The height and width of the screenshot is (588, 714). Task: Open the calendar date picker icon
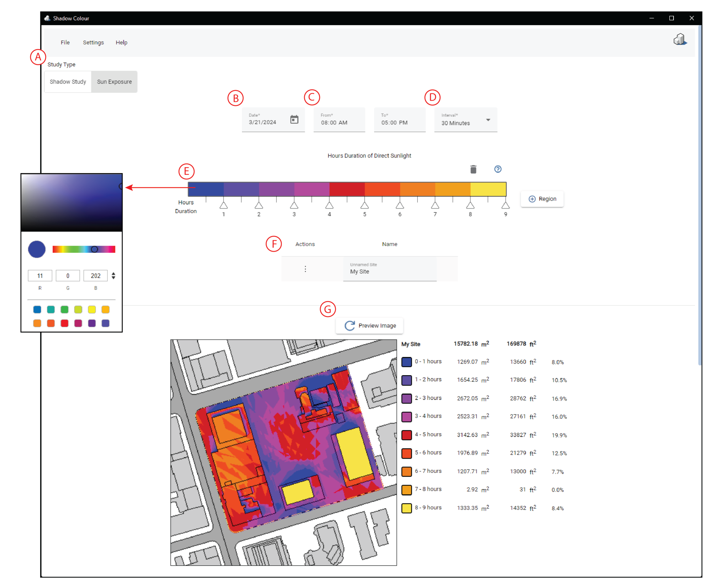[x=295, y=119]
